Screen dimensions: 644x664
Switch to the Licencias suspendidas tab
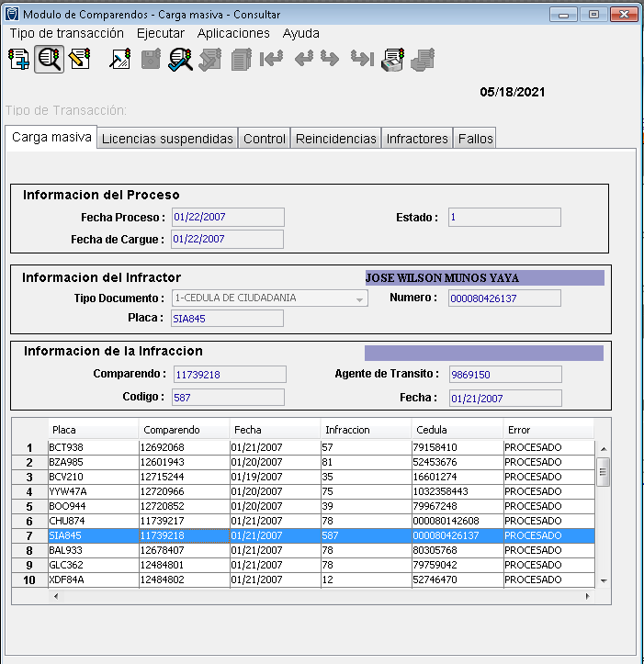[167, 139]
